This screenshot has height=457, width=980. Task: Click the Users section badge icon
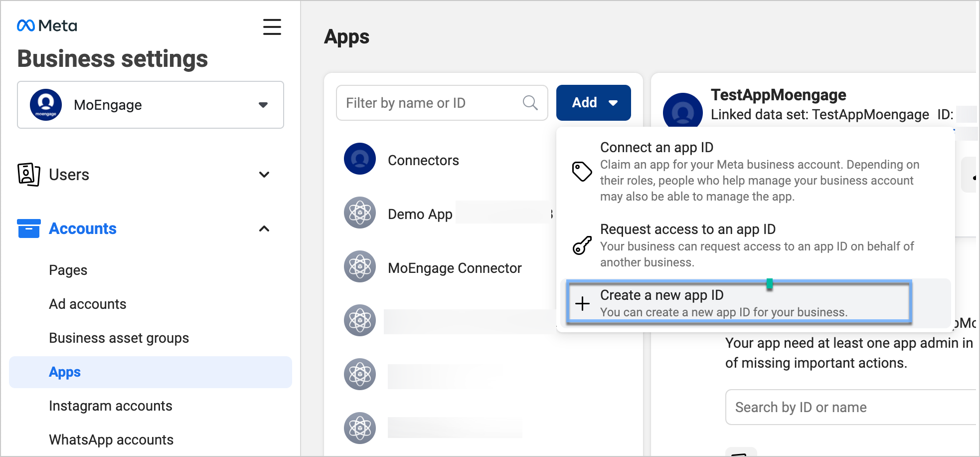[28, 175]
